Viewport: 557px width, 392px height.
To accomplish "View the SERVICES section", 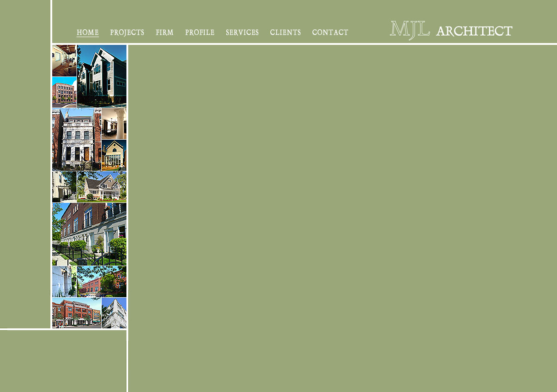I will 242,33.
